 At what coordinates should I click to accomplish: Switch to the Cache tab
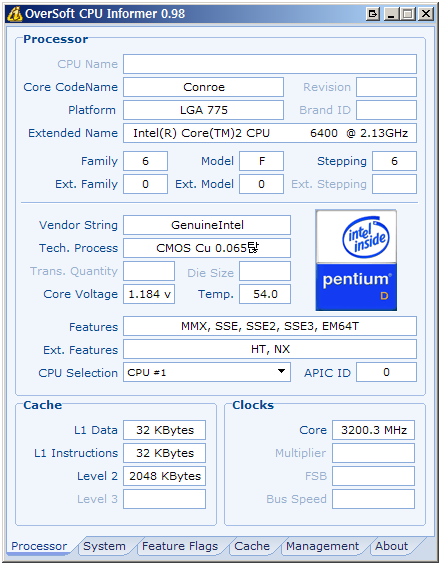[x=252, y=546]
